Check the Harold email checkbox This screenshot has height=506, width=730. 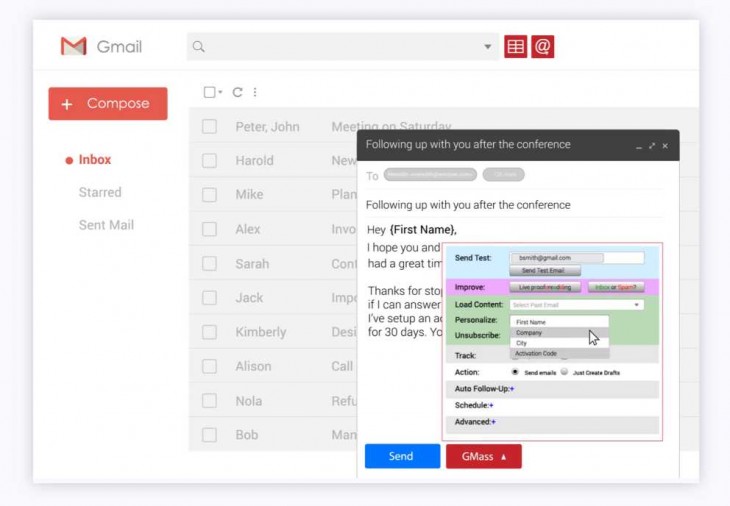click(x=210, y=161)
